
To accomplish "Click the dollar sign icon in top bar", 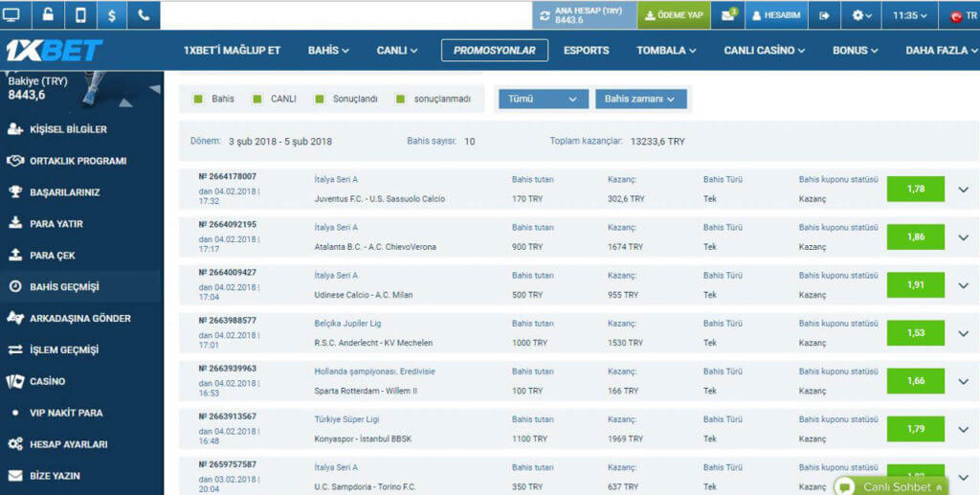I will coord(112,15).
